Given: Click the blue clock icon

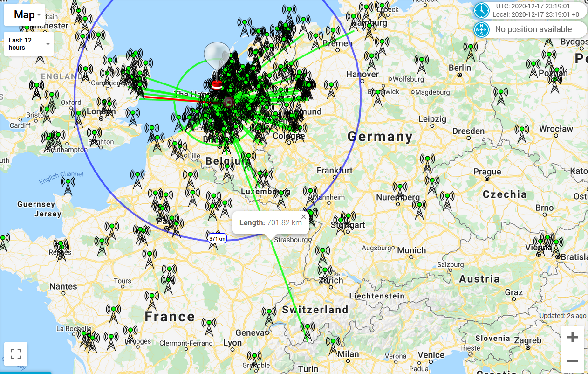Looking at the screenshot, I should tap(481, 10).
